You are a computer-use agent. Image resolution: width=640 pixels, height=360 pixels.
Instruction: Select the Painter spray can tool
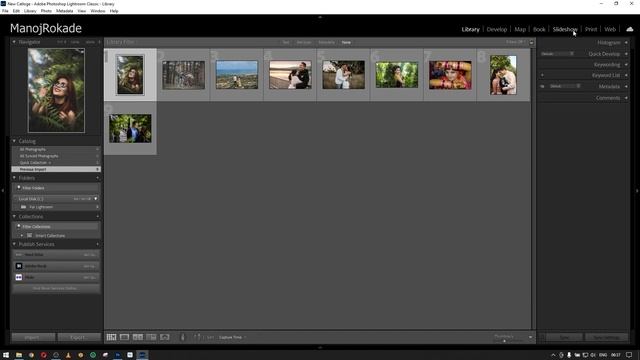point(182,337)
